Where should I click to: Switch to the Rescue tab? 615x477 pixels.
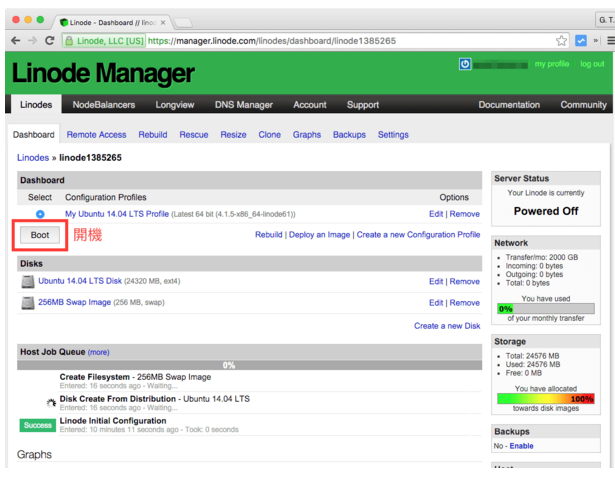coord(194,135)
